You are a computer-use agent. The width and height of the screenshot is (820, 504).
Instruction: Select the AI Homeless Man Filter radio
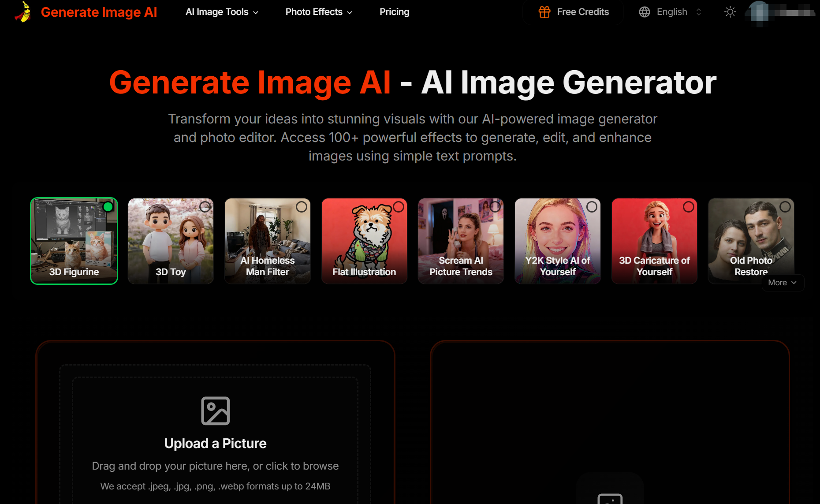(x=302, y=207)
